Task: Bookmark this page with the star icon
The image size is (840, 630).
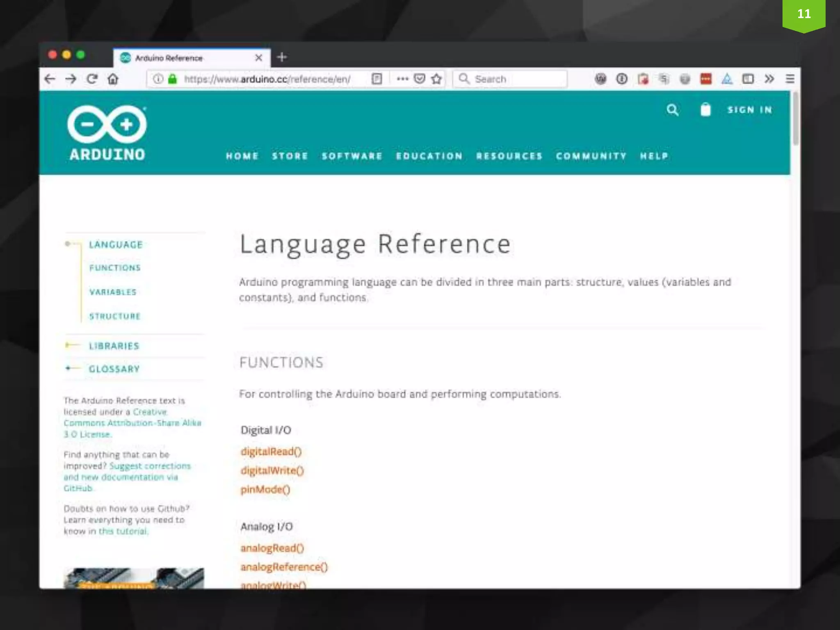Action: [436, 79]
